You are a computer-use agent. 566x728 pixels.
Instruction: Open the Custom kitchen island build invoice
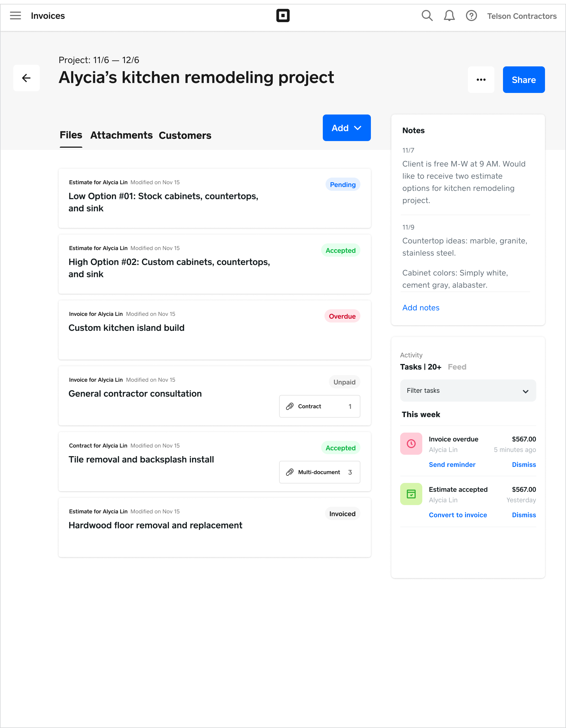[126, 328]
